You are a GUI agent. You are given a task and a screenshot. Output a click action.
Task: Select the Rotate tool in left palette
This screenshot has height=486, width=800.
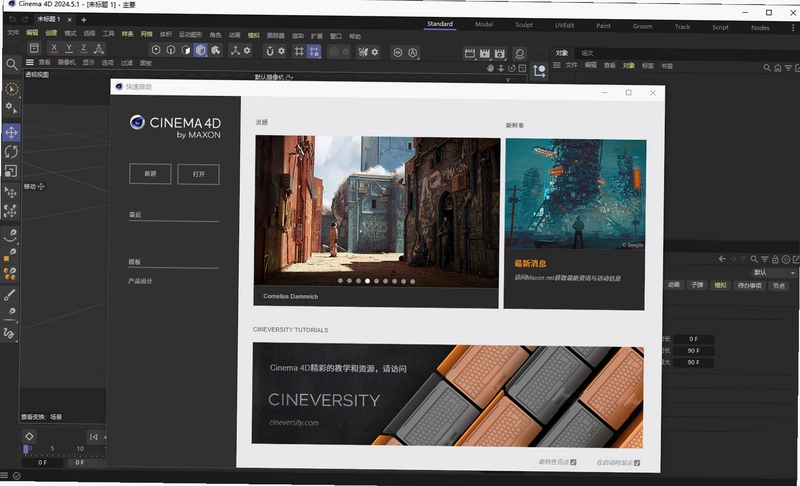(11, 151)
